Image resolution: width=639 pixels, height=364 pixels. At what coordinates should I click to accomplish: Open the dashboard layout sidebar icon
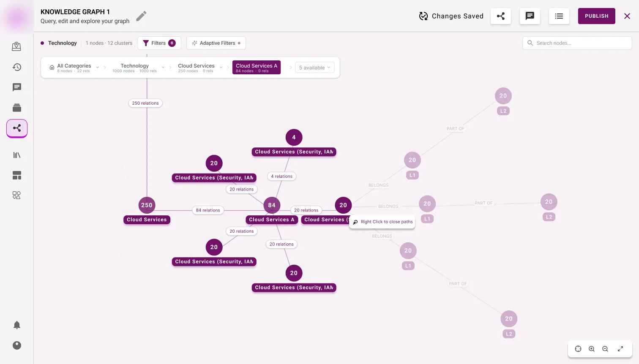16,175
